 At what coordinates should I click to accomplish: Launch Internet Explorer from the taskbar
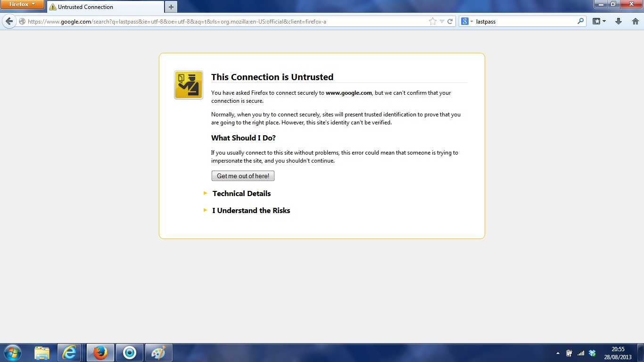[70, 353]
